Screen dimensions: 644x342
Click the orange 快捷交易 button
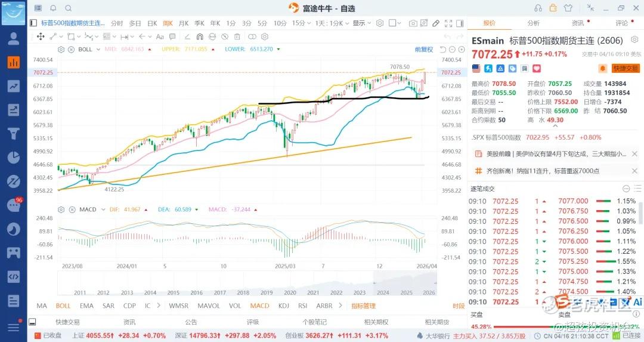pos(626,68)
